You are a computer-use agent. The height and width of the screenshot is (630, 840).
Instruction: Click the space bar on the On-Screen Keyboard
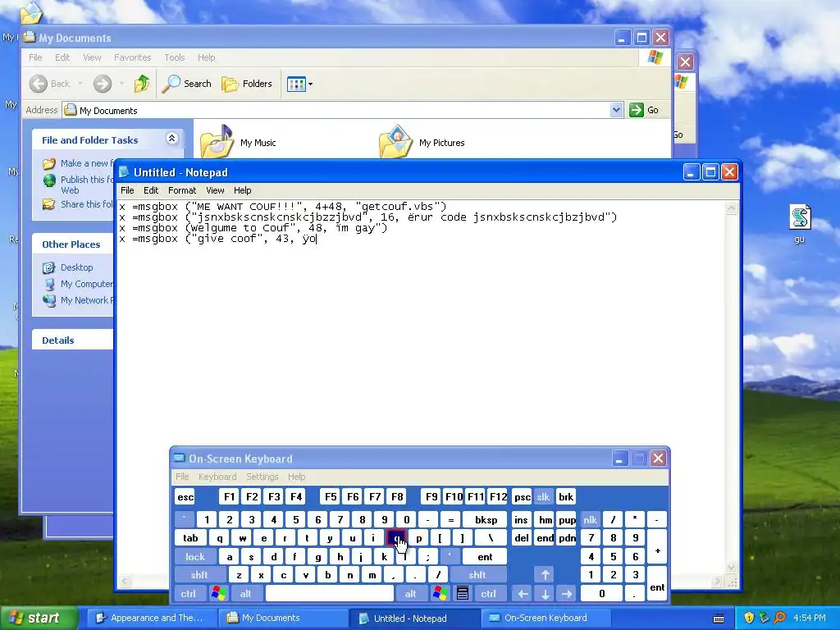pyautogui.click(x=330, y=594)
